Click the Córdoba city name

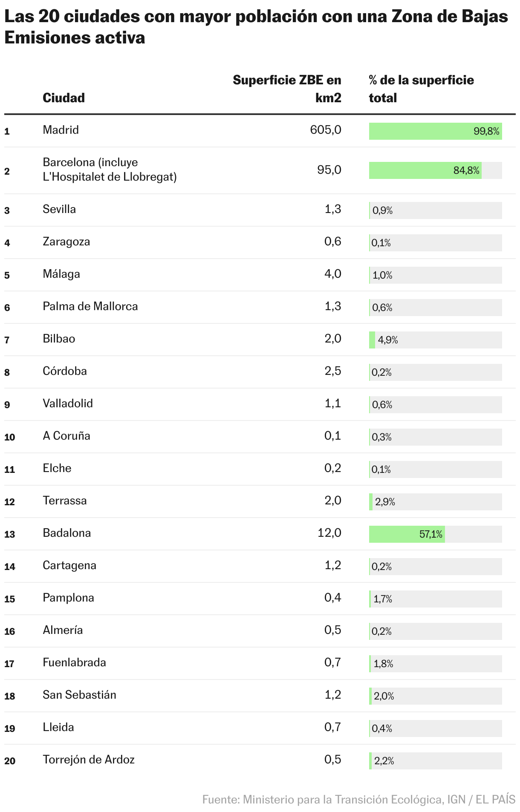pyautogui.click(x=64, y=371)
